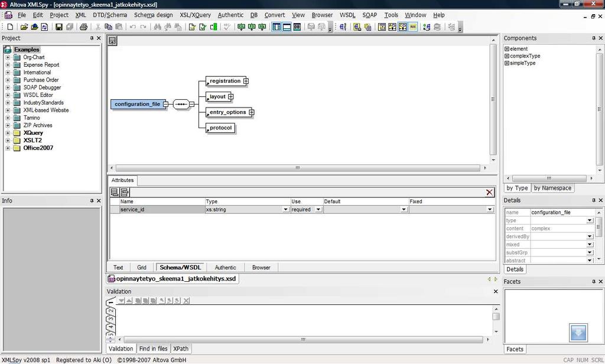Click the Paste clipboard icon
This screenshot has height=364, width=605.
(x=119, y=27)
